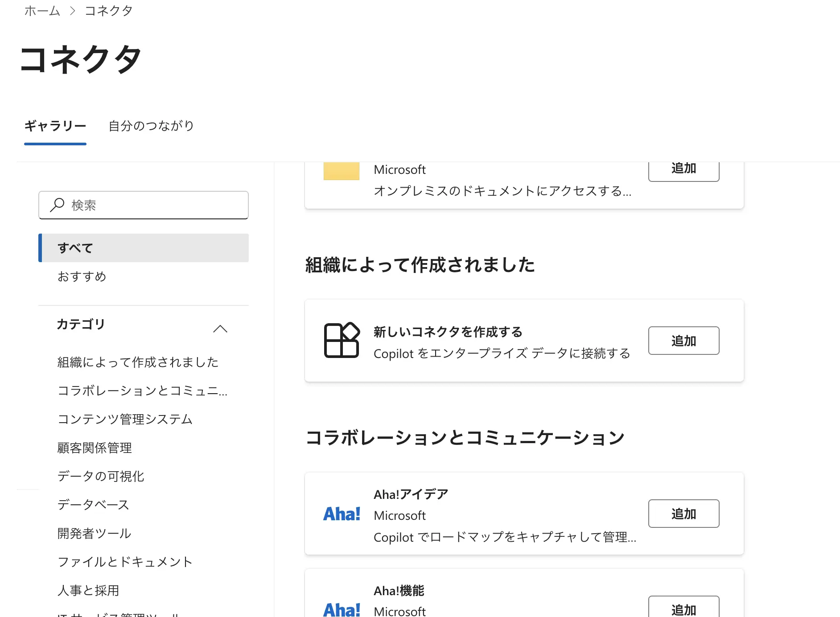The width and height of the screenshot is (840, 617).
Task: Click the yellow folder icon in the top card
Action: (x=342, y=171)
